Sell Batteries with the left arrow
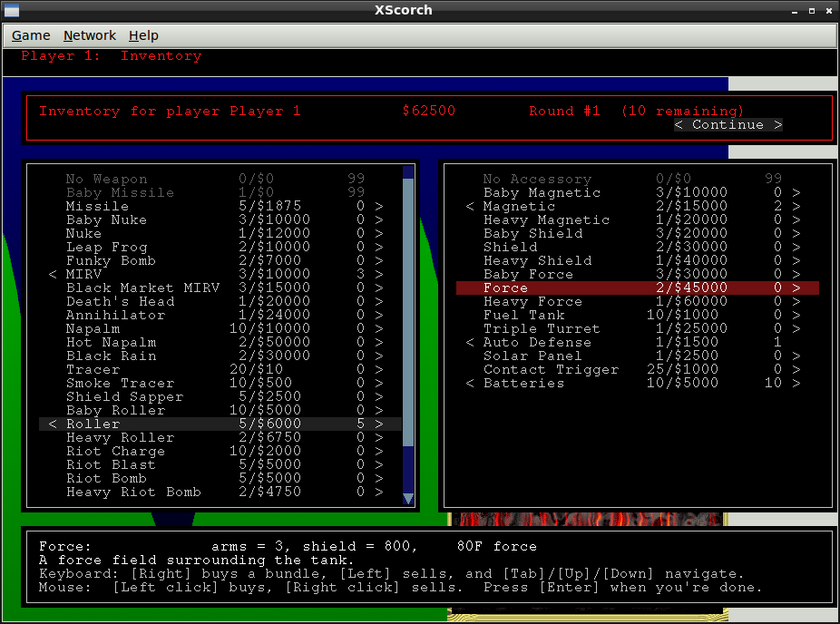The image size is (840, 624). (x=470, y=383)
